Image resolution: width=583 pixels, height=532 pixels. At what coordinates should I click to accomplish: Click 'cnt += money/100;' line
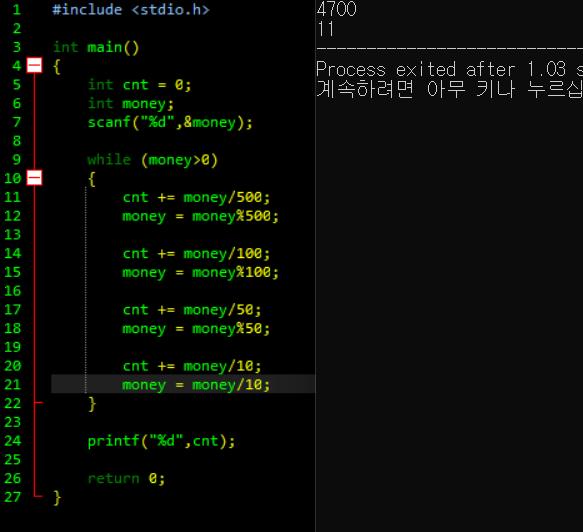[x=196, y=254]
